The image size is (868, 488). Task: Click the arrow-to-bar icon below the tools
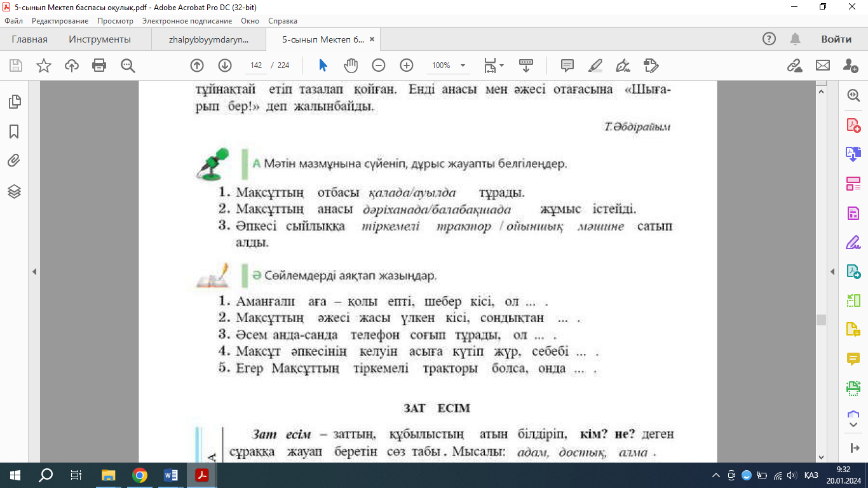coord(853,448)
